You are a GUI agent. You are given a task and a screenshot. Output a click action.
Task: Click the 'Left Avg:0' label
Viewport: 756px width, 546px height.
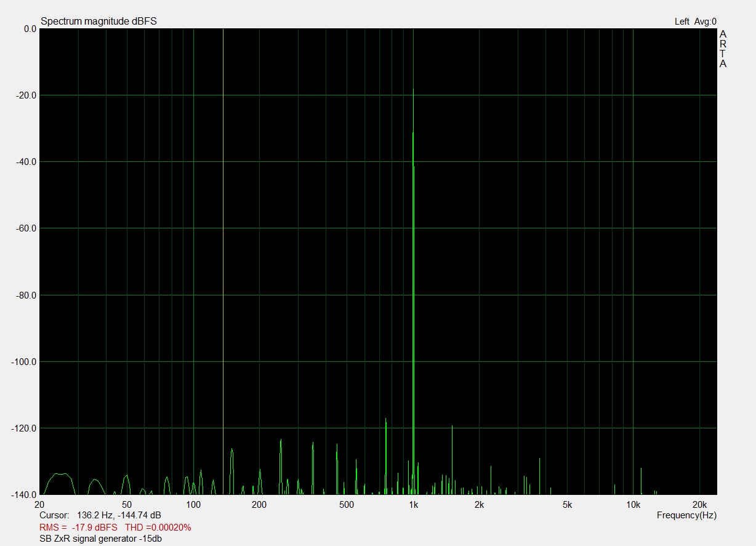(696, 22)
